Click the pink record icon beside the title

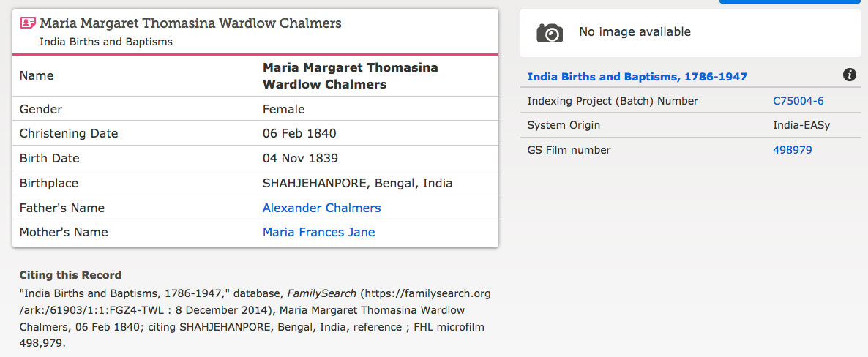coord(28,23)
